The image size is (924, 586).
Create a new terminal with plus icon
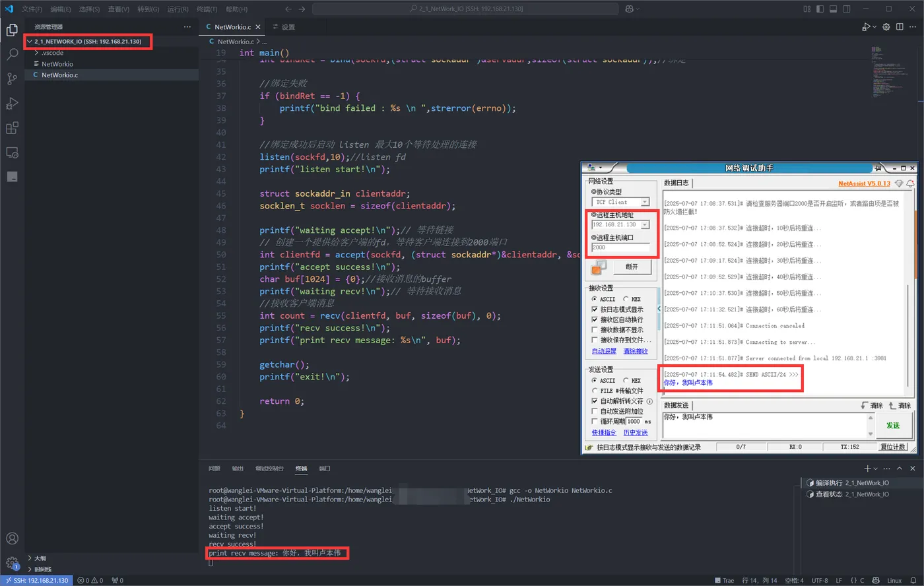867,468
